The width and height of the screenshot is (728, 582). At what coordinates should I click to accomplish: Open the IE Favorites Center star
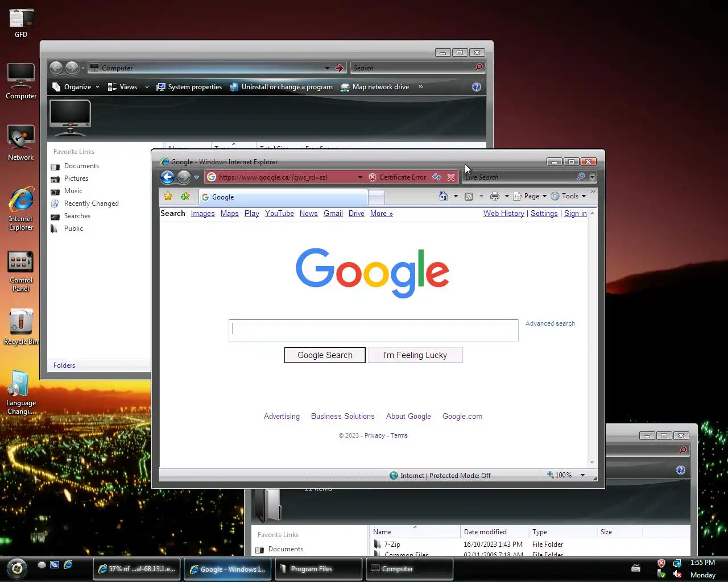click(168, 197)
